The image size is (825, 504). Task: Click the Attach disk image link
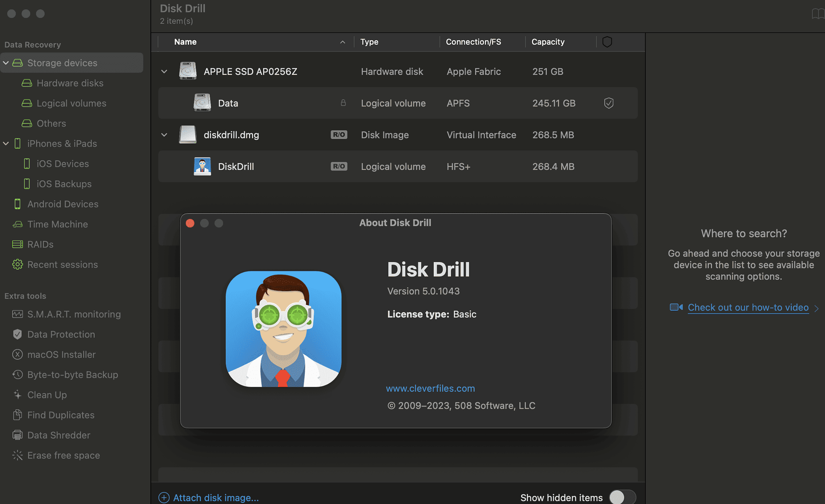pos(216,498)
